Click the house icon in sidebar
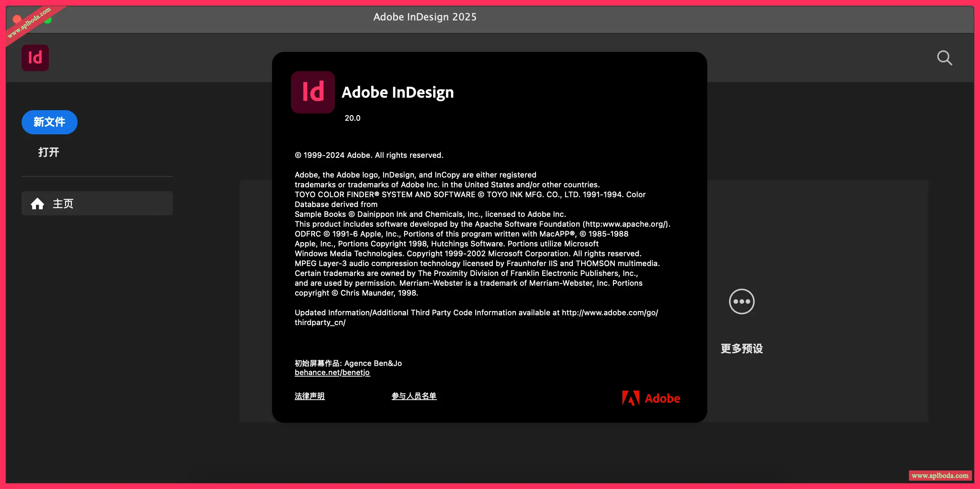 tap(37, 204)
